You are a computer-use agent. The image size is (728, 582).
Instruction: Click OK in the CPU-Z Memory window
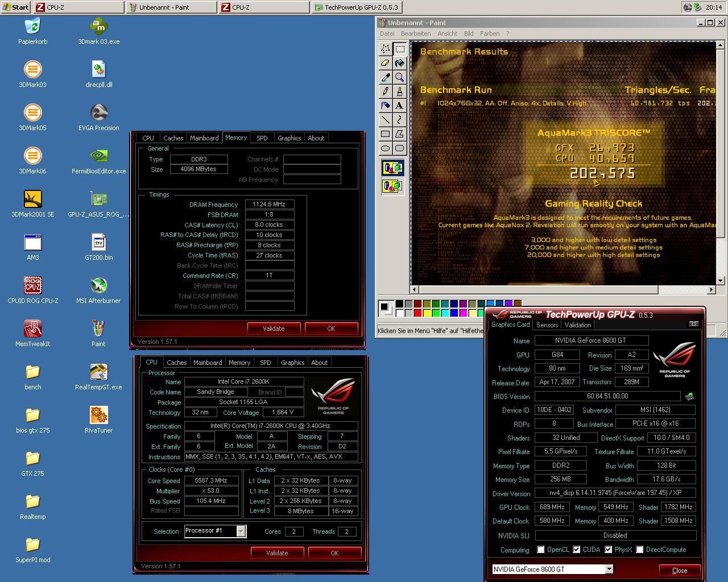pos(331,329)
